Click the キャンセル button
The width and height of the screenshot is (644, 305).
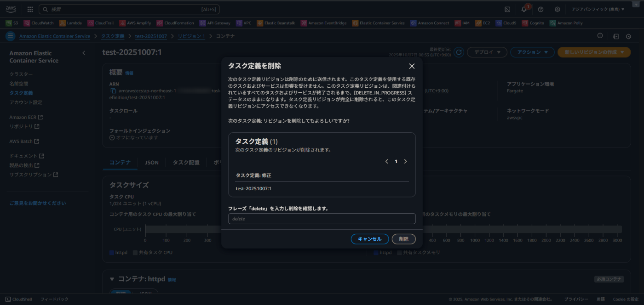(370, 239)
